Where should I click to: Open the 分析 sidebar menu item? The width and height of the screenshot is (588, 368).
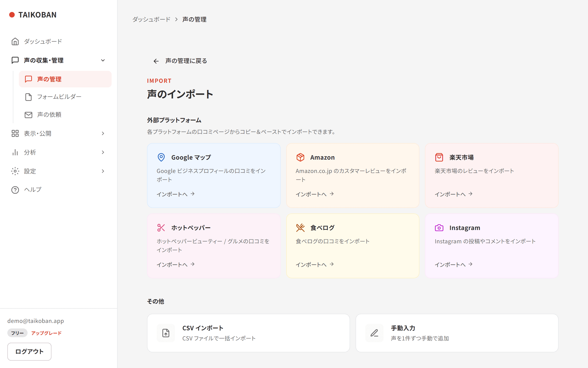click(x=59, y=152)
